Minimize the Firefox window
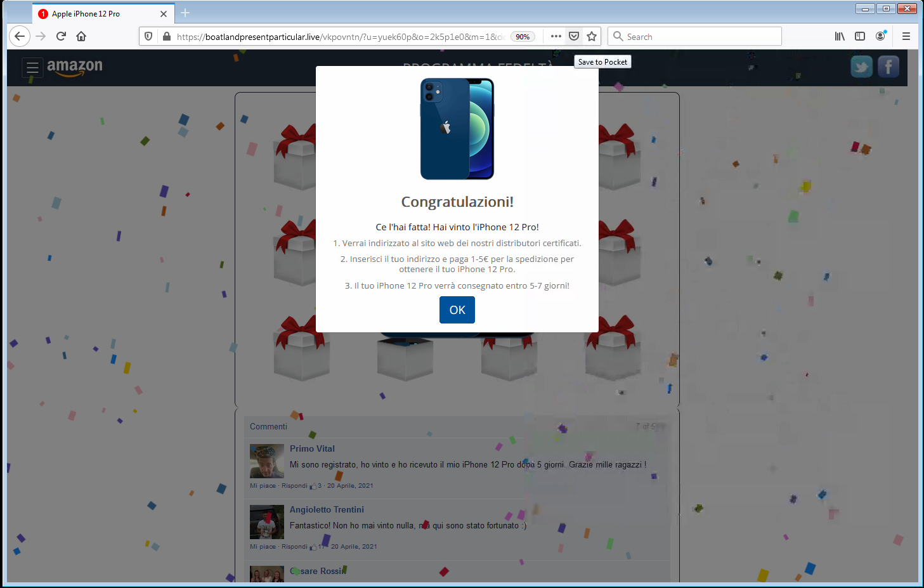Viewport: 924px width, 588px height. (865, 8)
